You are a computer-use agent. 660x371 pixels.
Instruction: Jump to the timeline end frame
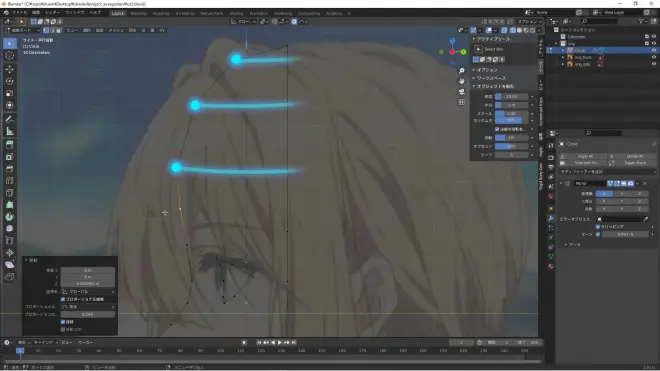[x=294, y=342]
